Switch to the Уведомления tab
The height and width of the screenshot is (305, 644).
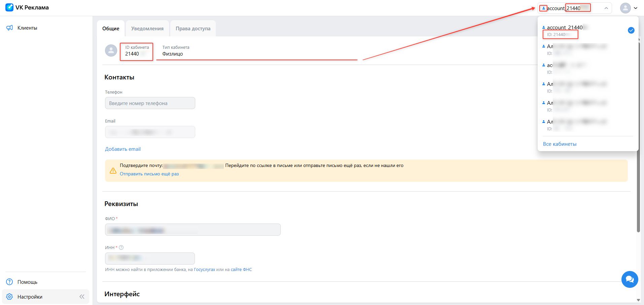point(147,29)
